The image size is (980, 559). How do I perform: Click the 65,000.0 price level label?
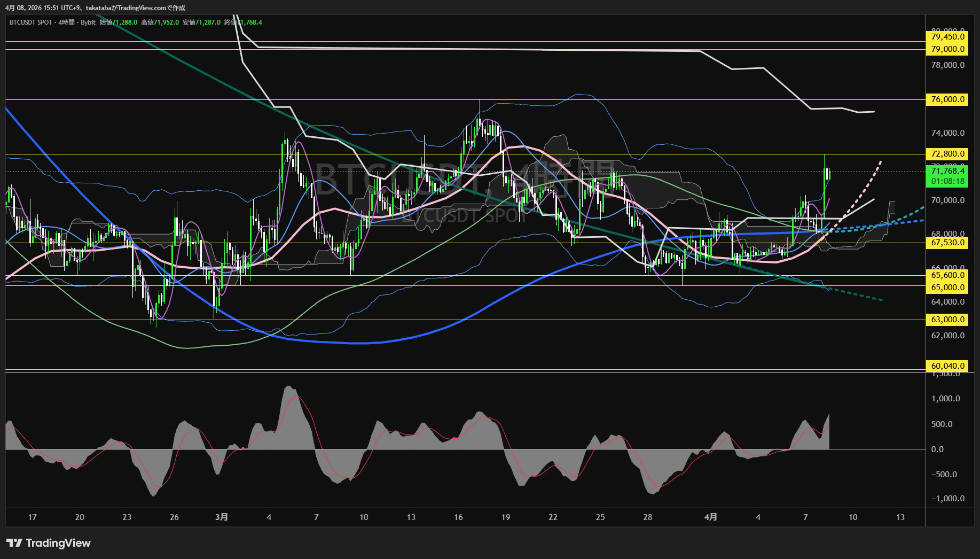[x=947, y=288]
